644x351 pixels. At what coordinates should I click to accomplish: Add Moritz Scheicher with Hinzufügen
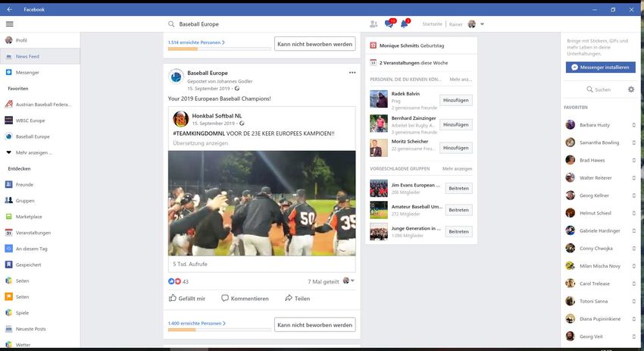tap(456, 148)
